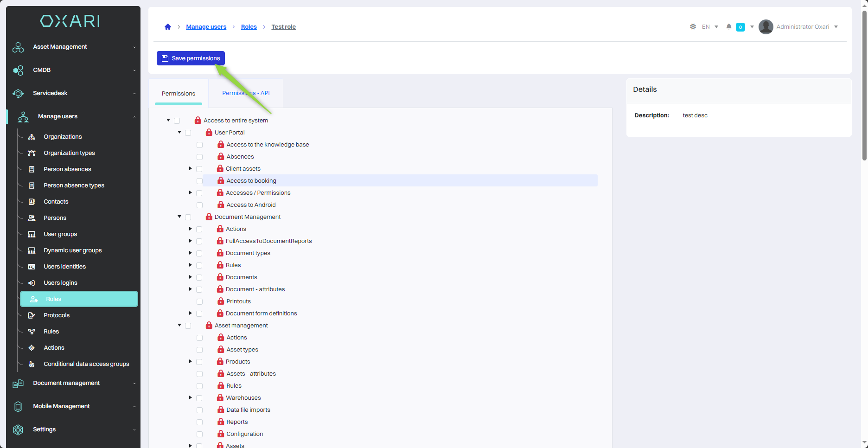Viewport: 868px width, 448px height.
Task: Open the notifications bell icon
Action: tap(729, 27)
